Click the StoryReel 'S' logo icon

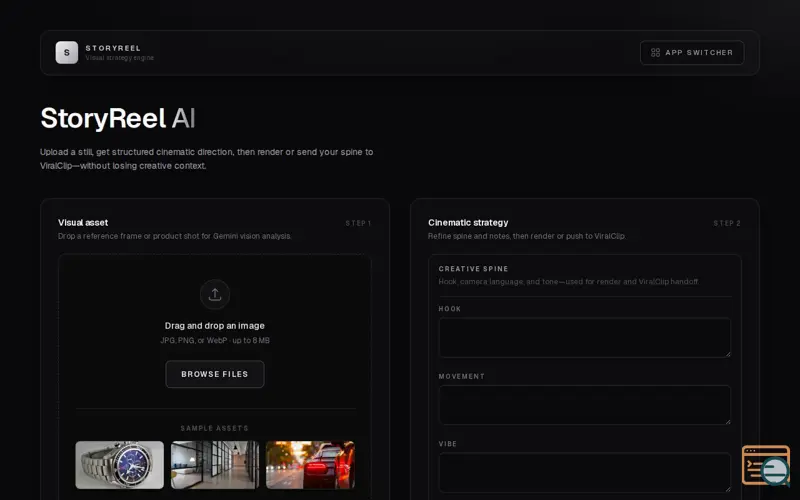pos(67,53)
